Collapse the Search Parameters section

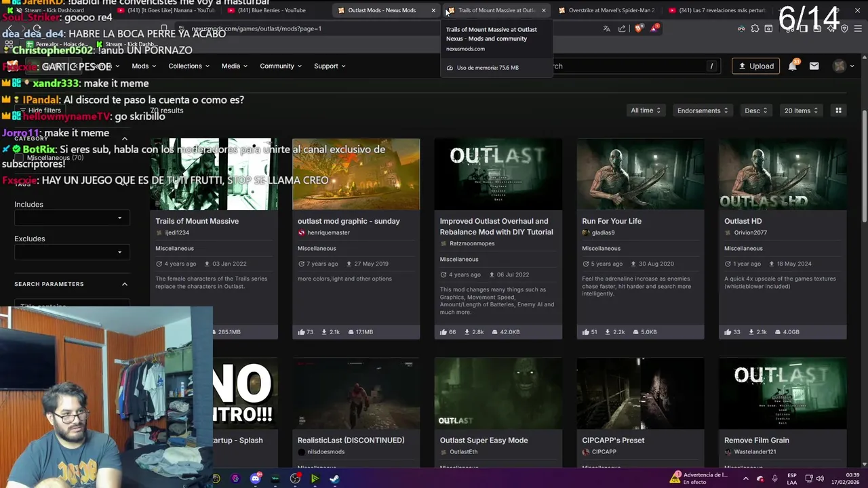[x=124, y=284]
